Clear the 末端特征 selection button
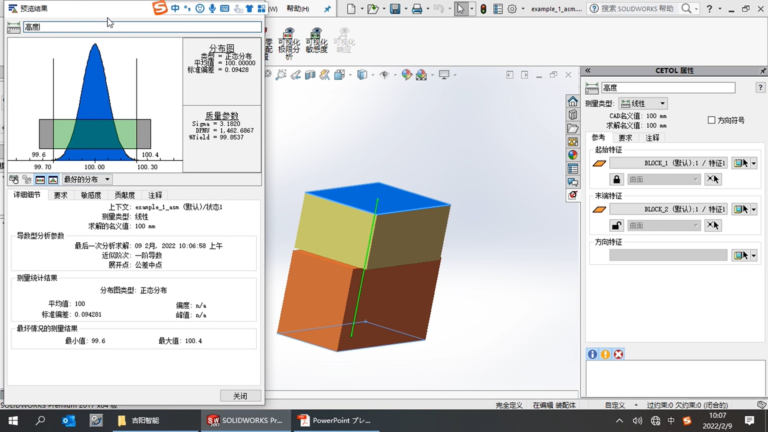 pyautogui.click(x=713, y=225)
